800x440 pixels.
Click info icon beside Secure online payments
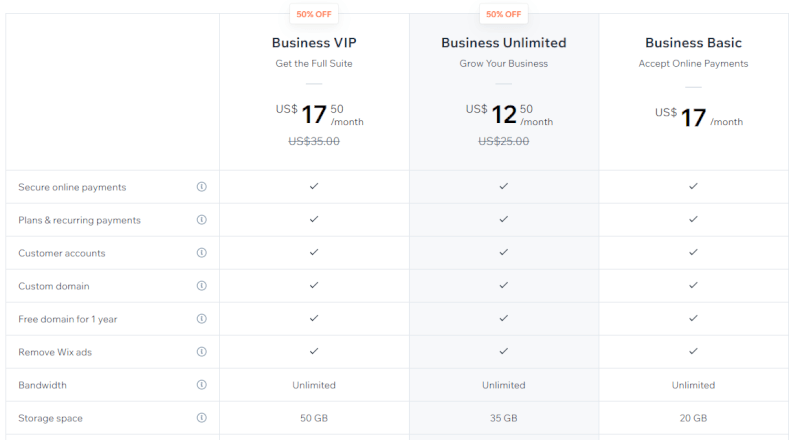(x=202, y=187)
